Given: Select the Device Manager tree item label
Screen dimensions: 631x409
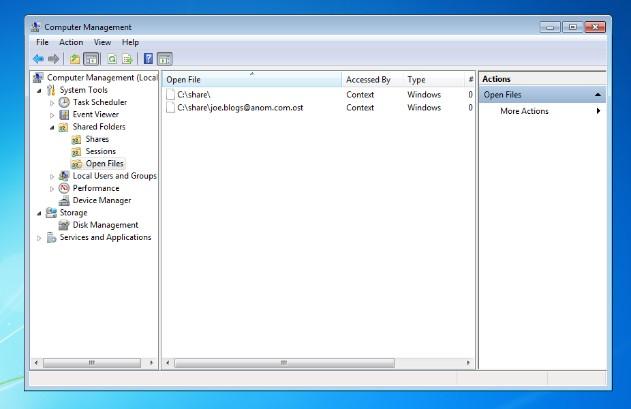Looking at the screenshot, I should (x=102, y=200).
